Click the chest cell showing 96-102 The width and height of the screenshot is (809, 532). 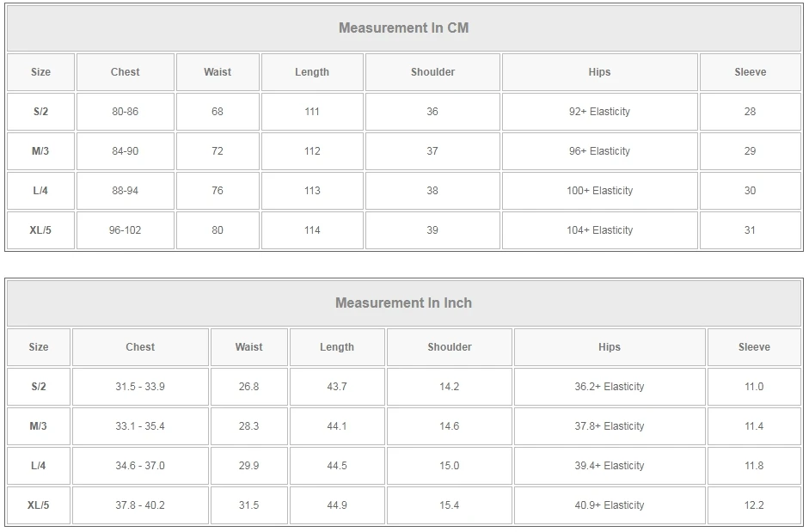click(126, 230)
